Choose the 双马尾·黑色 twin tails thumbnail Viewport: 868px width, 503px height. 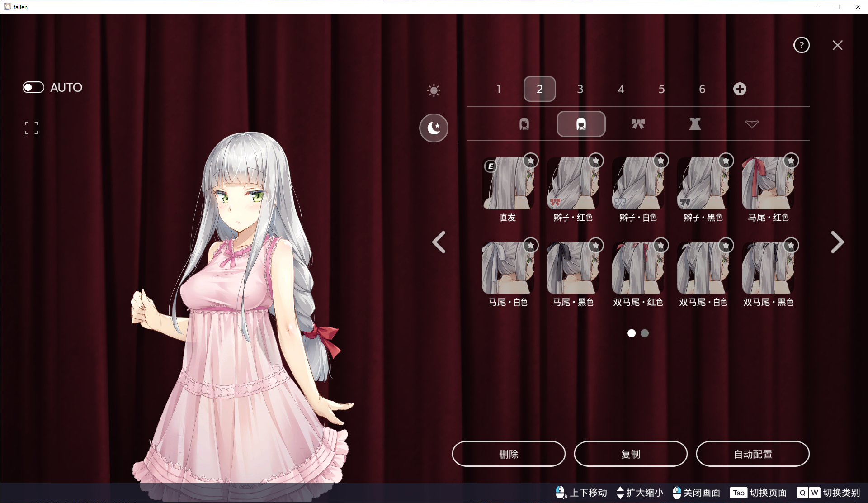pyautogui.click(x=768, y=268)
